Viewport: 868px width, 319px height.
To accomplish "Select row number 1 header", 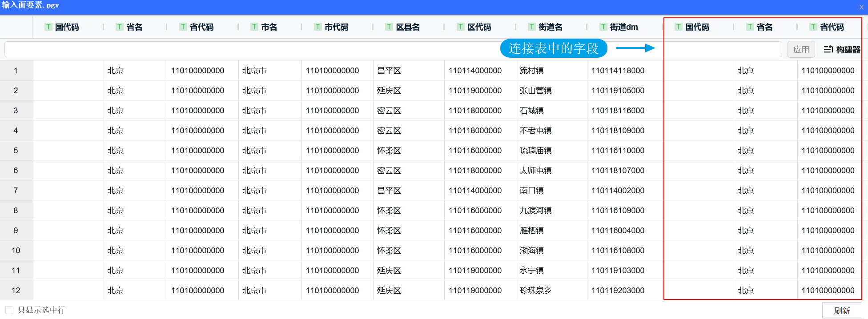I will (x=16, y=71).
